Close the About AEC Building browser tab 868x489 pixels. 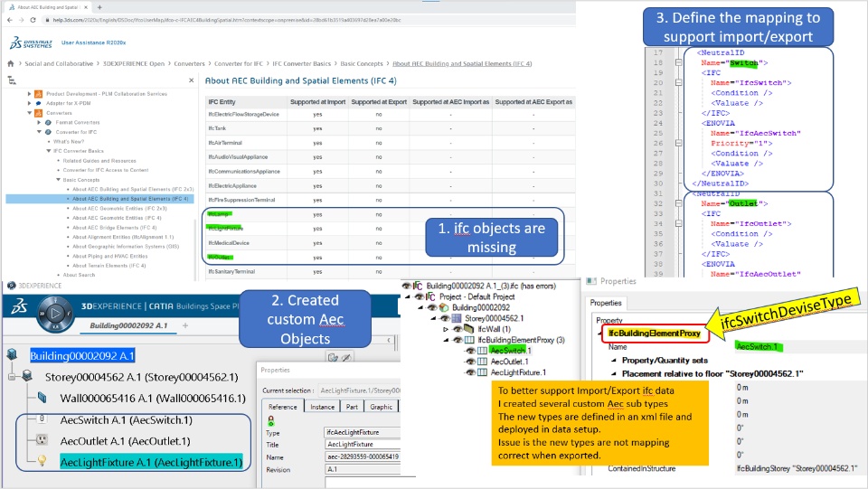point(86,7)
